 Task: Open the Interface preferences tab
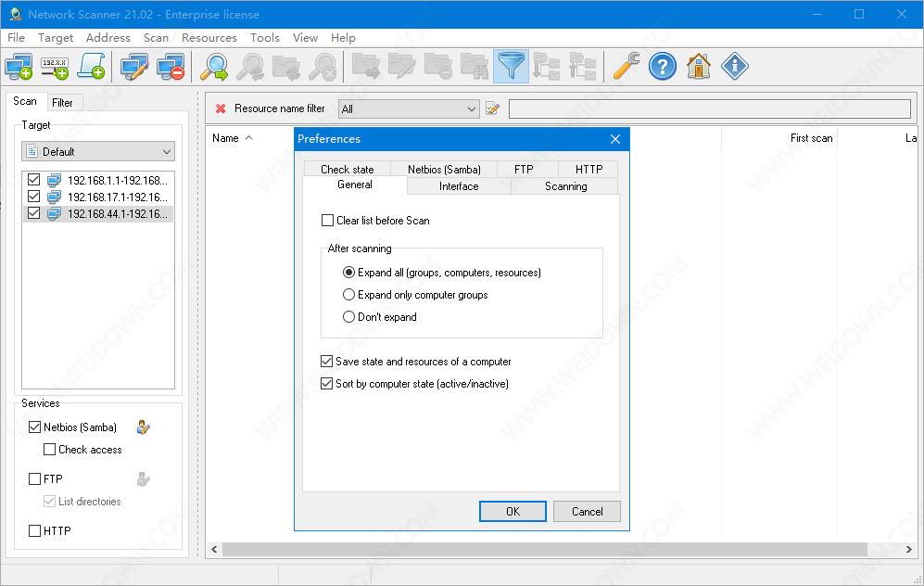pyautogui.click(x=459, y=186)
